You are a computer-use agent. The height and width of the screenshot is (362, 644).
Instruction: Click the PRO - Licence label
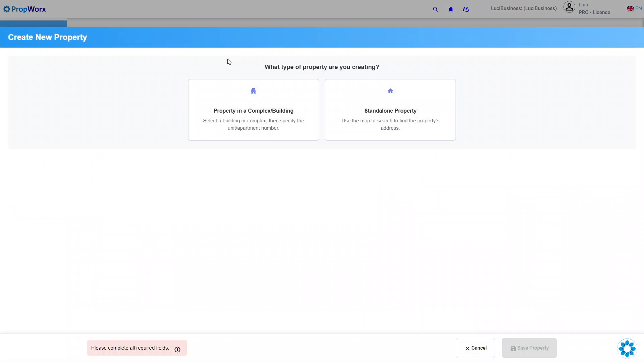tap(594, 12)
